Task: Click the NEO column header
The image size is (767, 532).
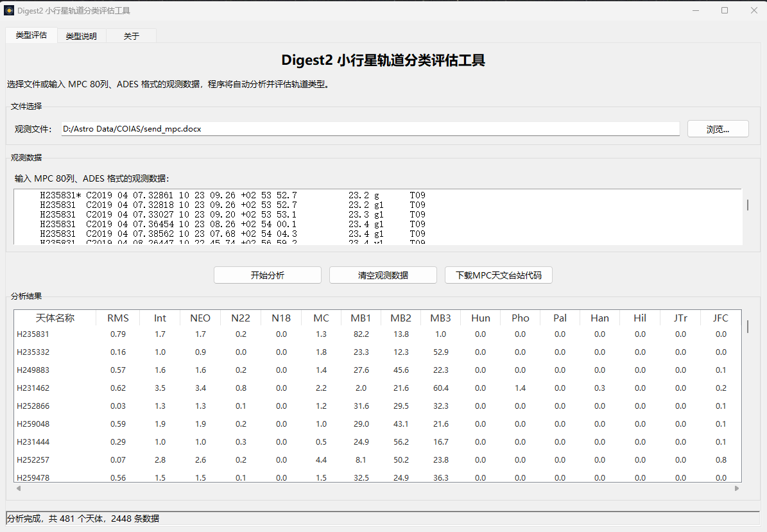Action: pos(200,318)
